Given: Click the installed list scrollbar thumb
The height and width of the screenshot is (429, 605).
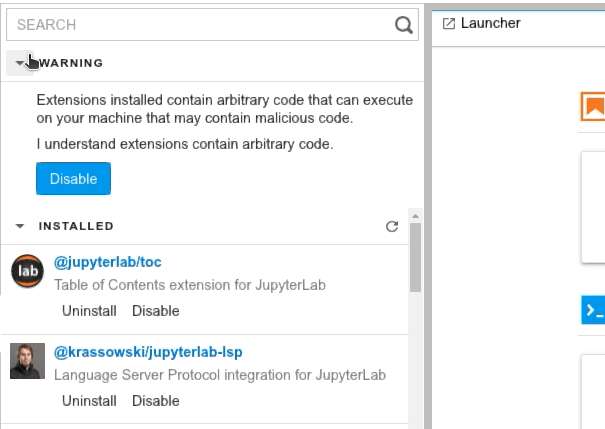Looking at the screenshot, I should [416, 257].
